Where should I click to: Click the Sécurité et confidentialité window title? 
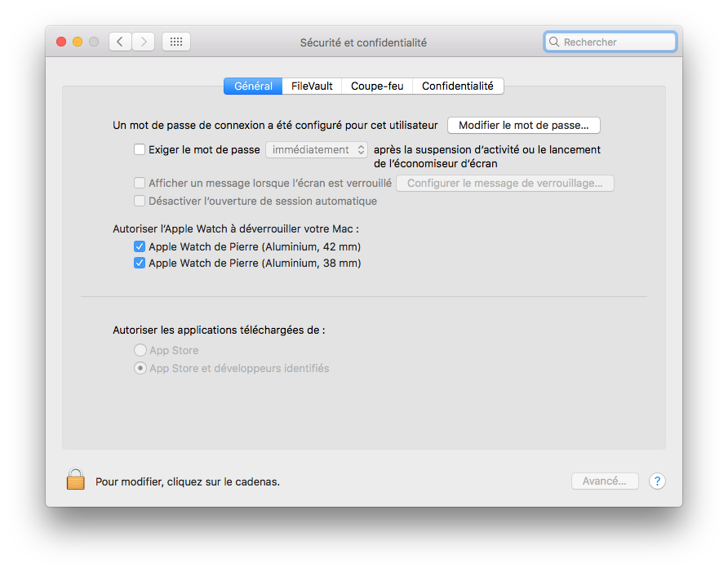[x=363, y=42]
